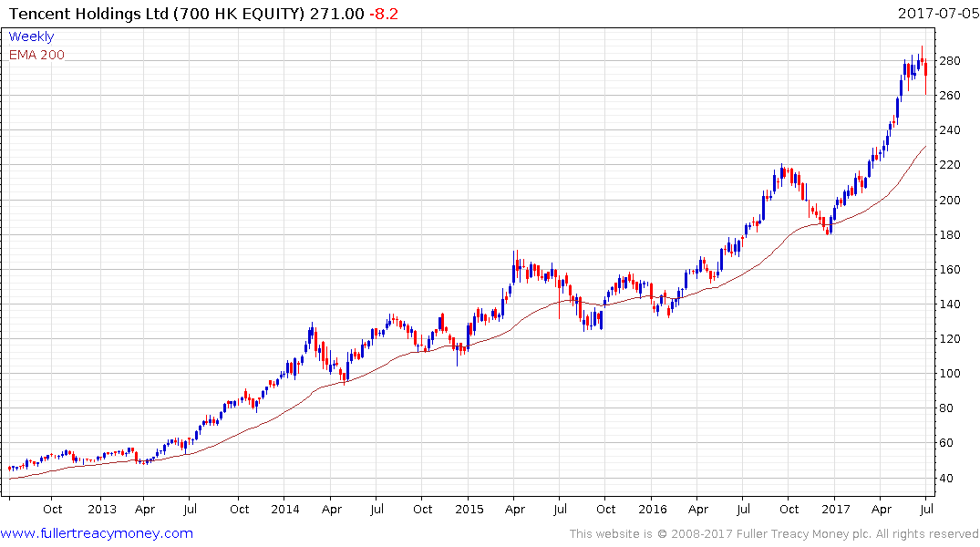Click the 160 price axis label
The height and width of the screenshot is (547, 980).
point(949,270)
